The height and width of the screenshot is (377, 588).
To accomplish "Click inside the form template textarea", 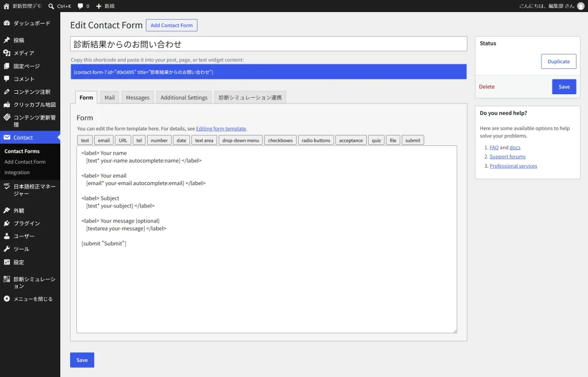I will pos(266,239).
